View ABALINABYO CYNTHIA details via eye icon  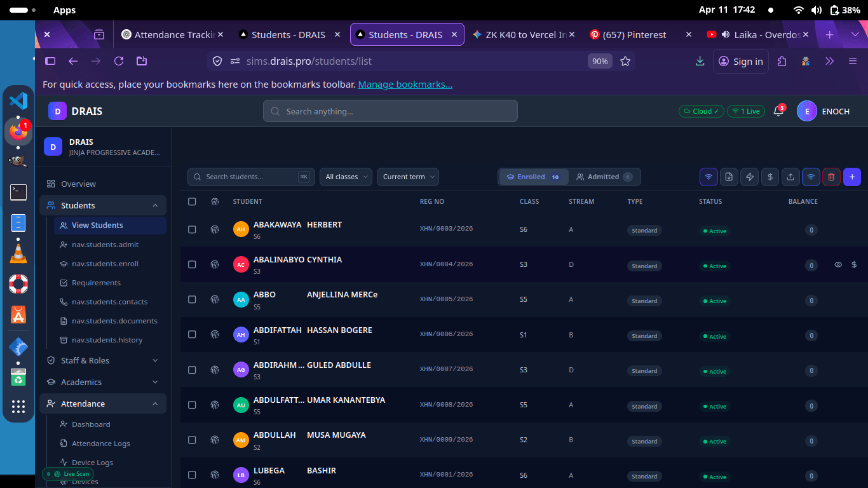pos(838,264)
